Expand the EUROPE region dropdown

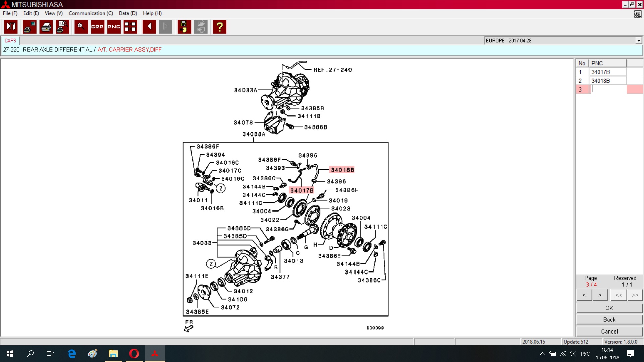[x=638, y=41]
